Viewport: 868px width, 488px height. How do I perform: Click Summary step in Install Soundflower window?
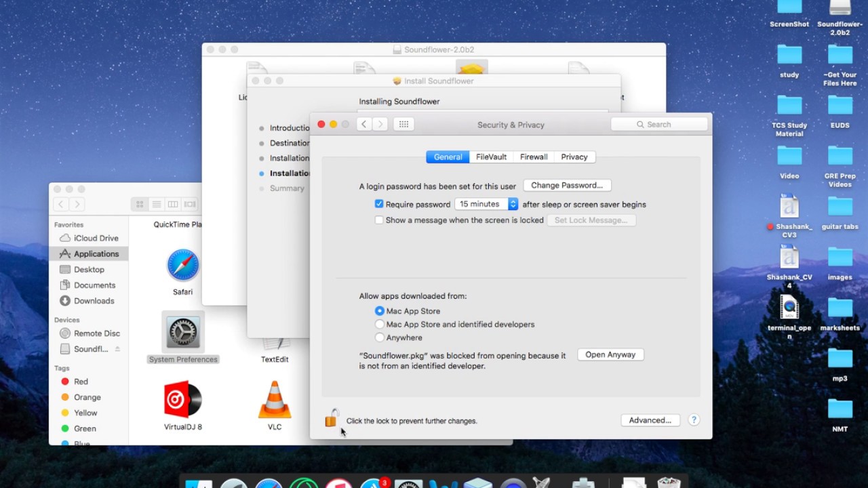[287, 188]
